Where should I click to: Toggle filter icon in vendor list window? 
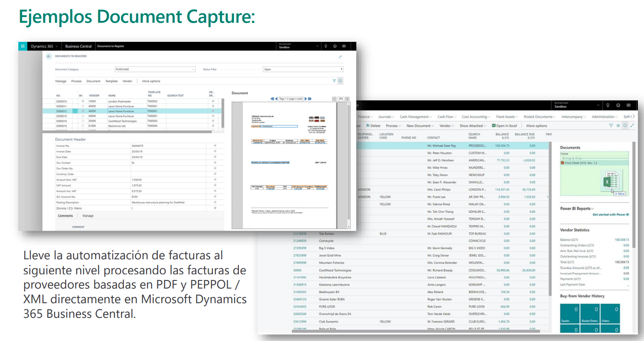pyautogui.click(x=611, y=126)
